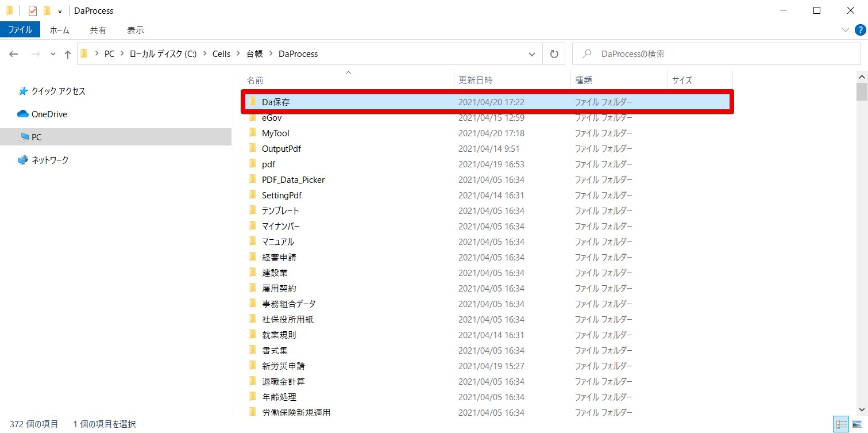Select the eGov folder icon

(x=253, y=117)
